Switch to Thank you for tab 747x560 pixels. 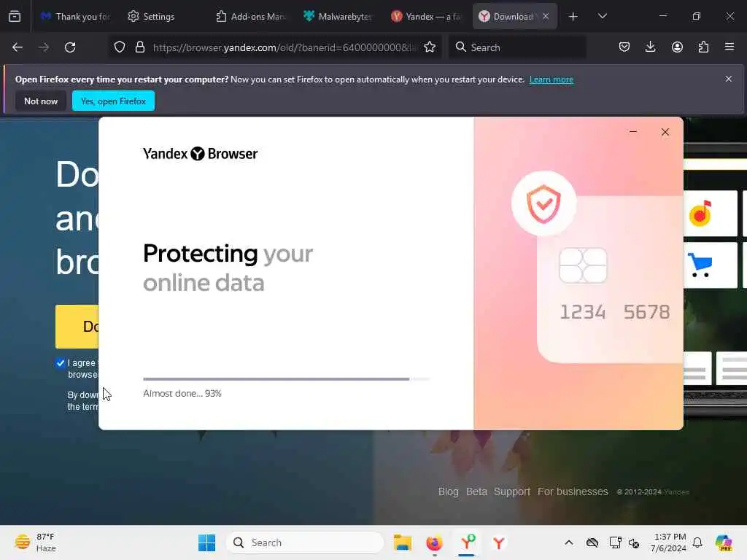pyautogui.click(x=75, y=17)
